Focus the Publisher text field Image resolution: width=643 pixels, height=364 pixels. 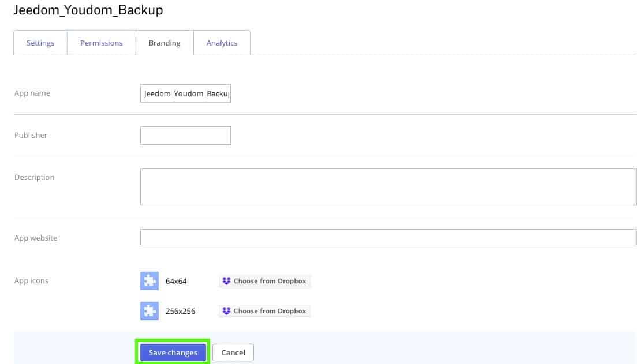[x=185, y=135]
